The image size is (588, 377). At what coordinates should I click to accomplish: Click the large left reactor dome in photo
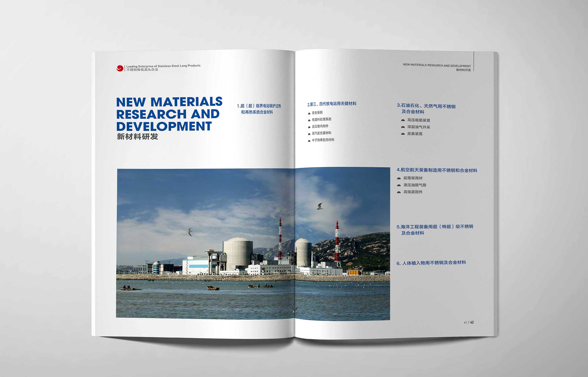(x=238, y=252)
